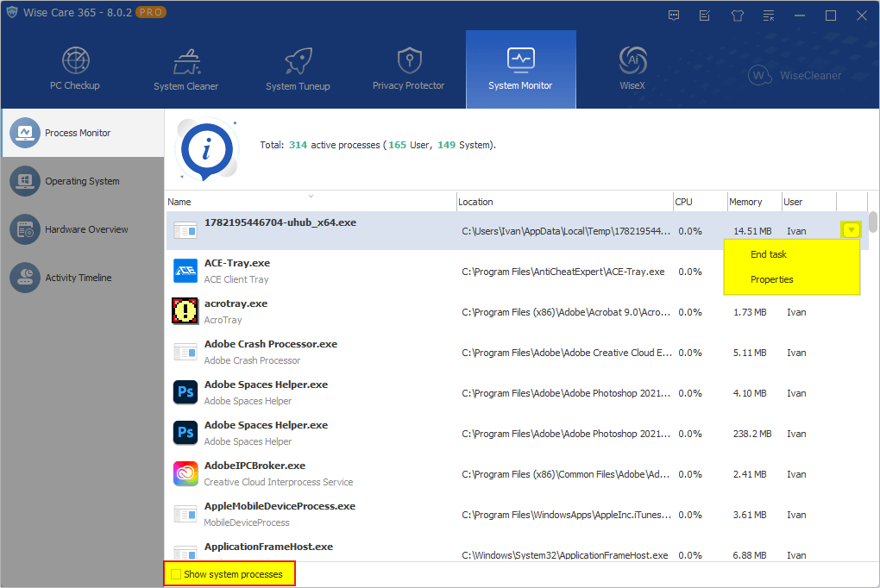Click the Creative Cloud Interprocess Service description
The height and width of the screenshot is (588, 880).
tap(279, 482)
